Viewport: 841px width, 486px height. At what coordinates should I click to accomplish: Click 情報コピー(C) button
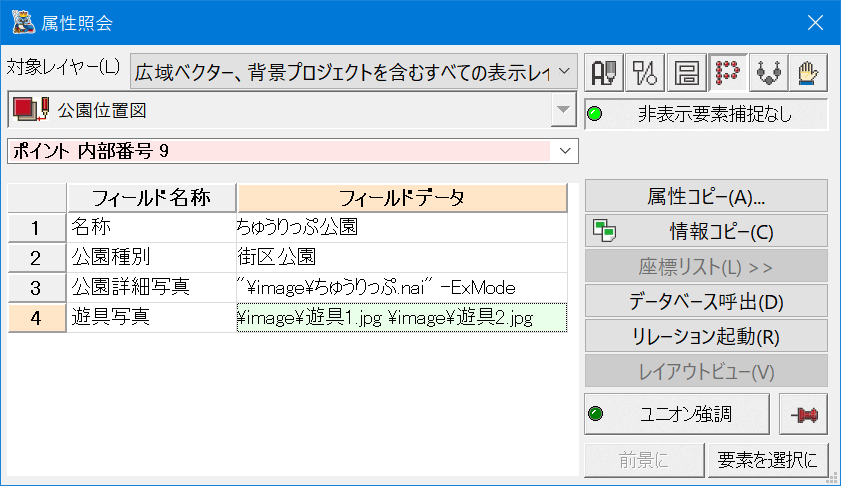(x=706, y=231)
